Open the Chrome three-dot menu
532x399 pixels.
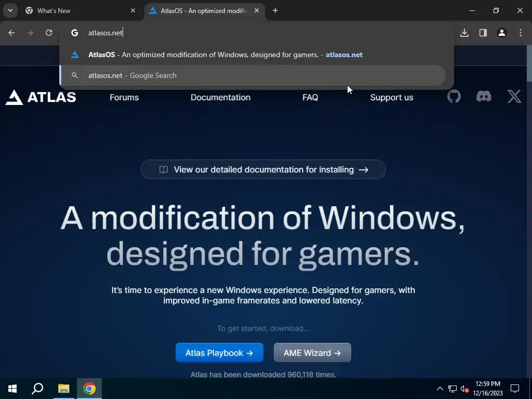click(x=521, y=33)
